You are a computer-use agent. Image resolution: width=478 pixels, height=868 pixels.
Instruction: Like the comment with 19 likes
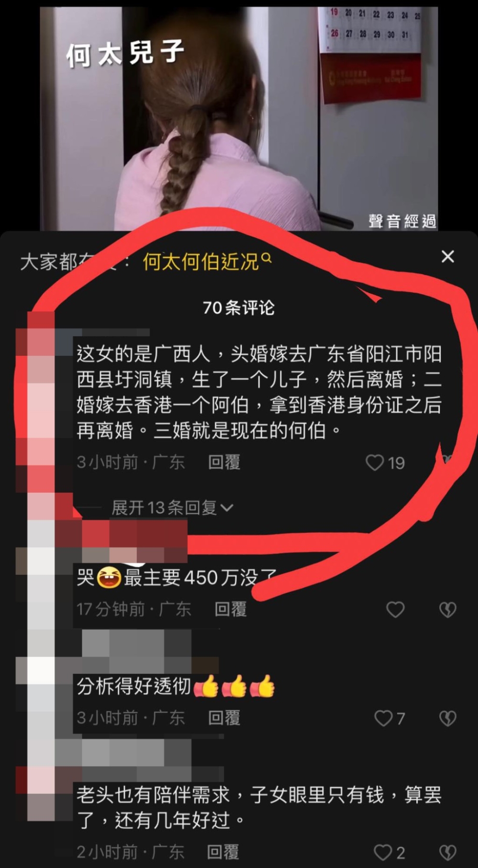(375, 462)
